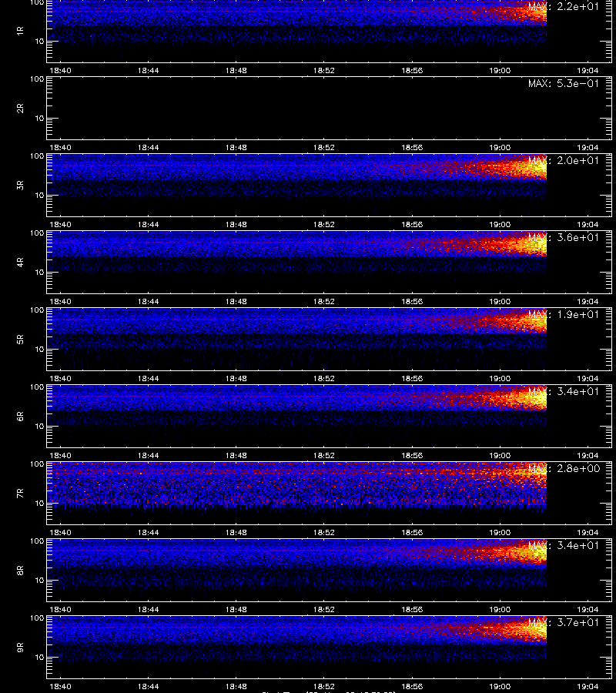
Task: Click the 19:00 time label under panel 6R
Action: point(500,456)
